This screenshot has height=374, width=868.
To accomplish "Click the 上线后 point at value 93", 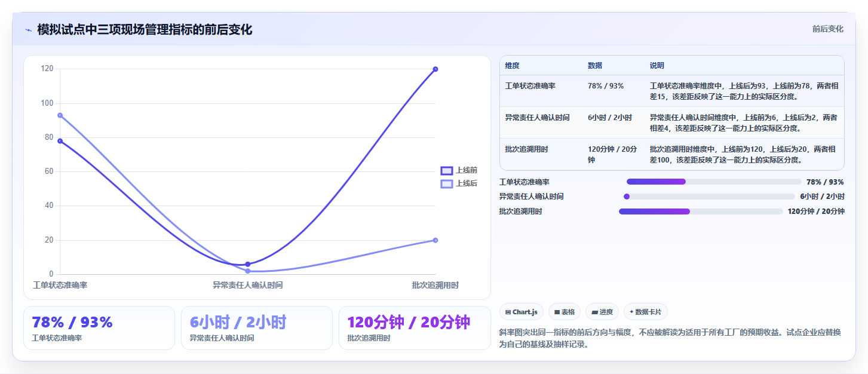I will point(60,115).
